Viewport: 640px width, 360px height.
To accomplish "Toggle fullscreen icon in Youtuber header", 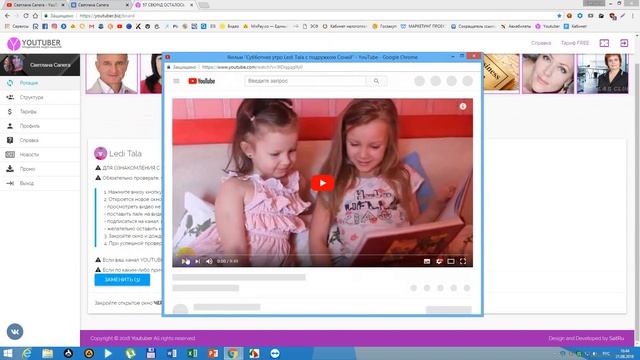I will pyautogui.click(x=604, y=43).
